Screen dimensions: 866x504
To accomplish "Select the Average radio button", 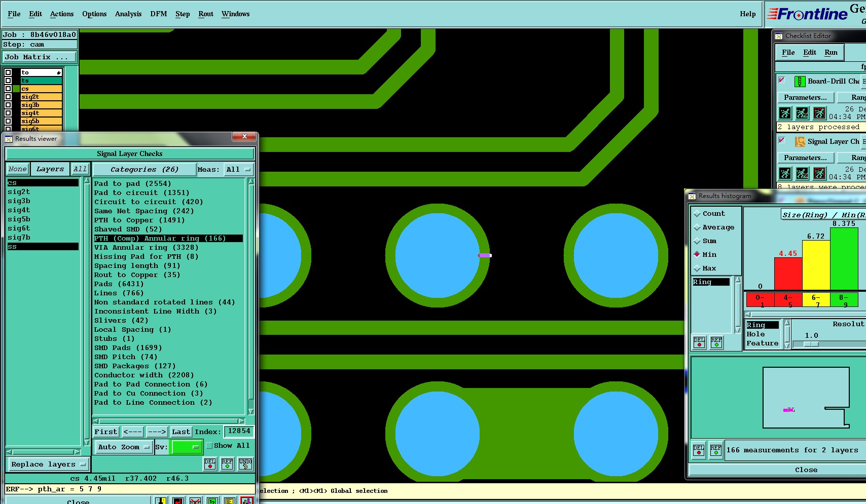I will coord(697,227).
